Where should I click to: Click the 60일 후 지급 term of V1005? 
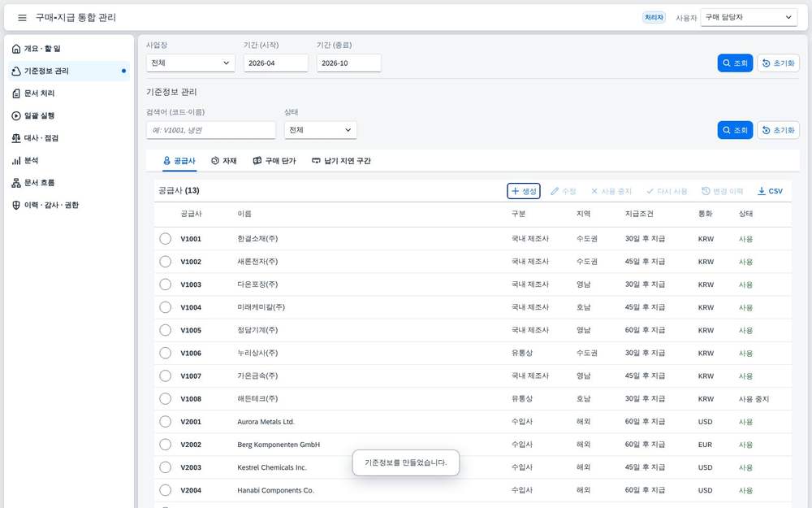click(645, 330)
